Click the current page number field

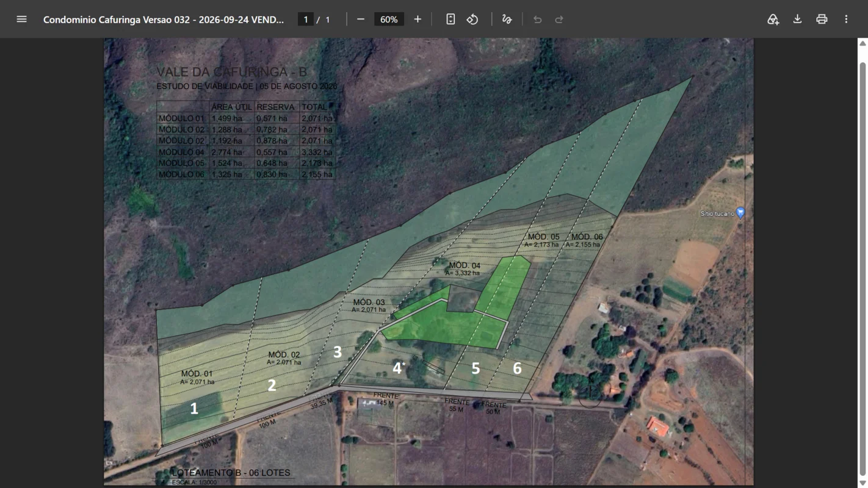306,20
